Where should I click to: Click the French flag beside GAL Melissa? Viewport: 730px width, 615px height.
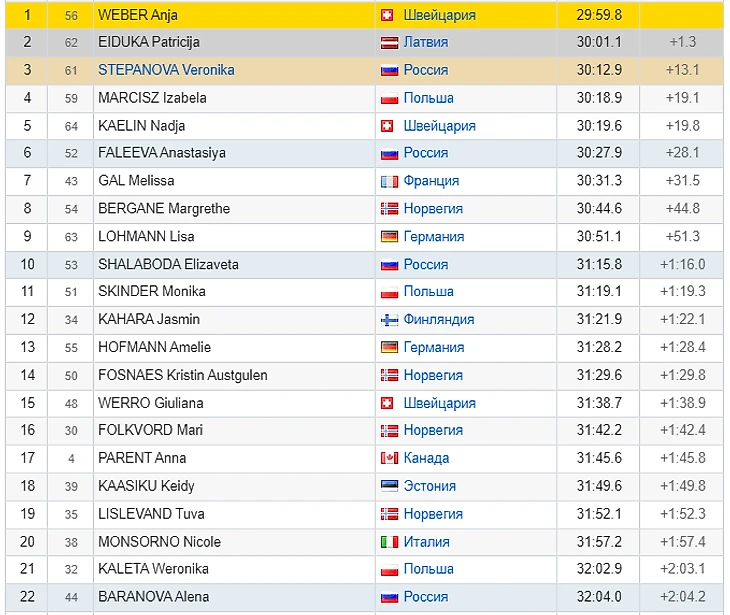point(390,181)
